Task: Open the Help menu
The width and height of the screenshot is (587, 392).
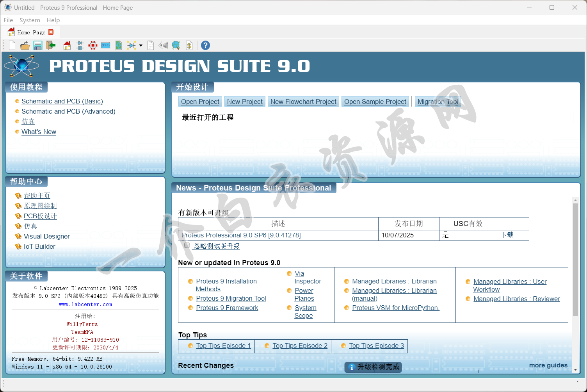Action: click(53, 20)
